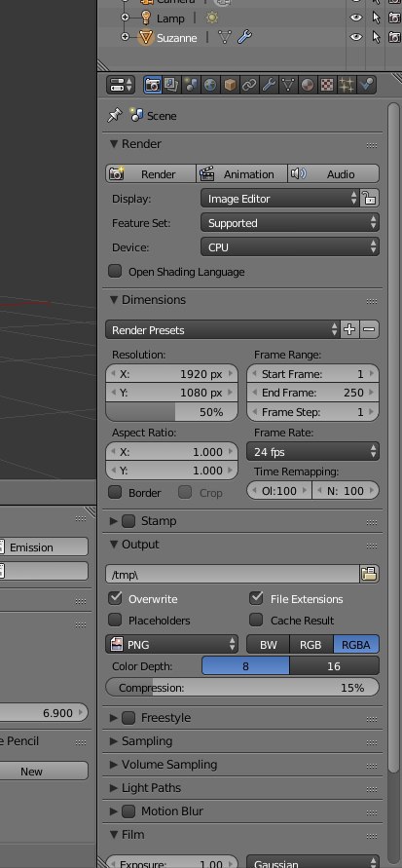
Task: Click the Render panel drag grip icon
Action: [372, 145]
